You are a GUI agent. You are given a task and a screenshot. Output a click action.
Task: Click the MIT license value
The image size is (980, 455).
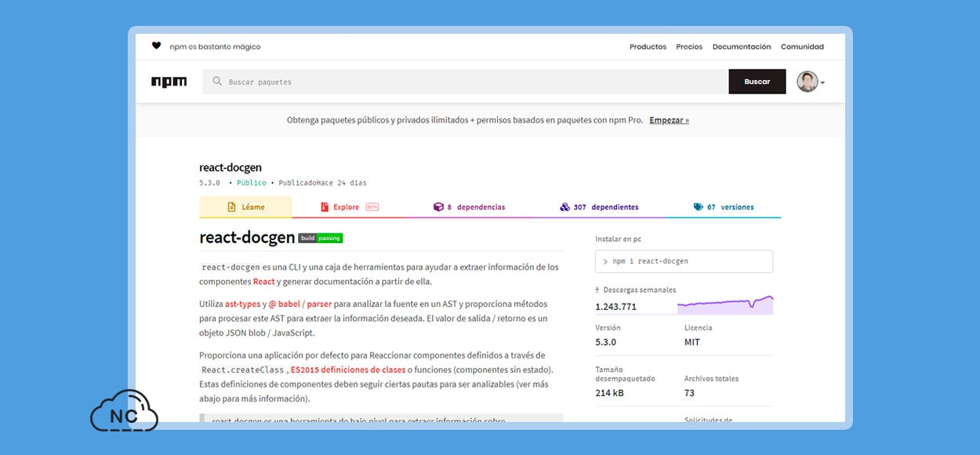tap(692, 342)
